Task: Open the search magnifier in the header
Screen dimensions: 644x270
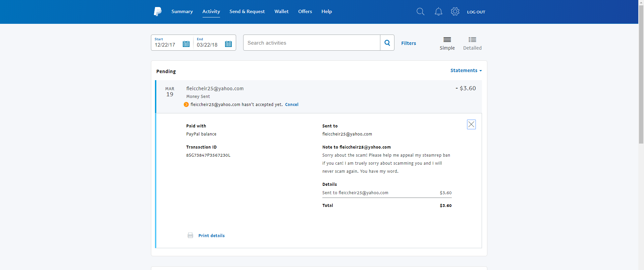Action: coord(420,12)
